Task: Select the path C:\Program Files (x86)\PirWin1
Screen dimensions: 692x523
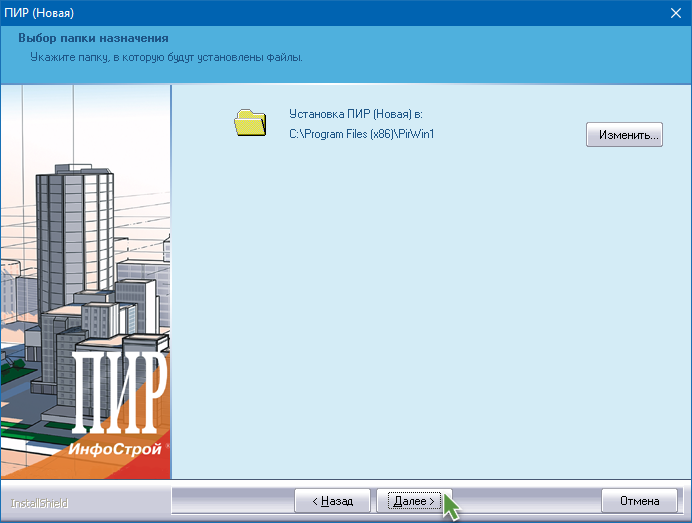Action: click(362, 134)
